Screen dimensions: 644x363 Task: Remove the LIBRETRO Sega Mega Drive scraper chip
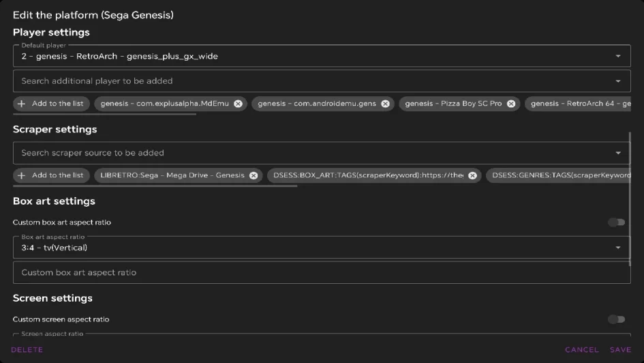tap(254, 175)
